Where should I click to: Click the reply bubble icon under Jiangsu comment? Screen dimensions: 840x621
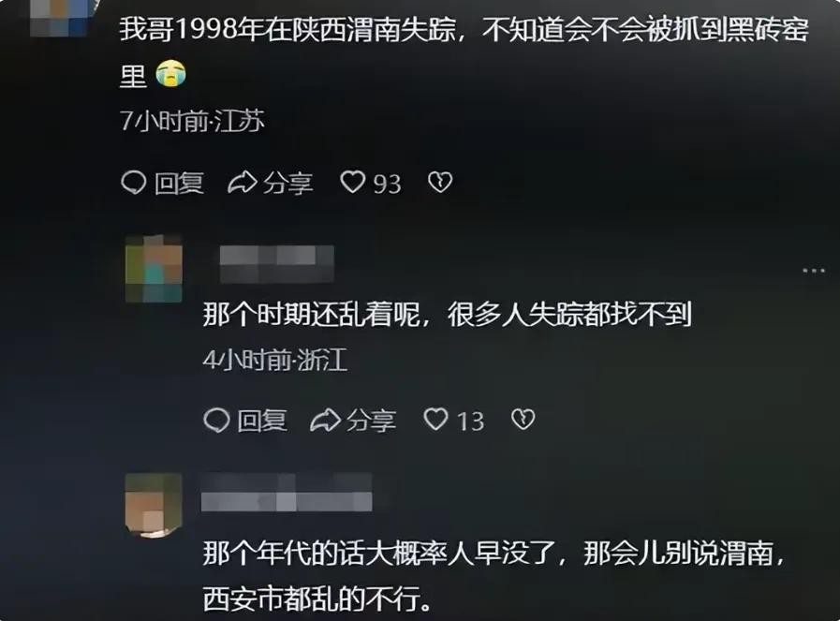[133, 182]
